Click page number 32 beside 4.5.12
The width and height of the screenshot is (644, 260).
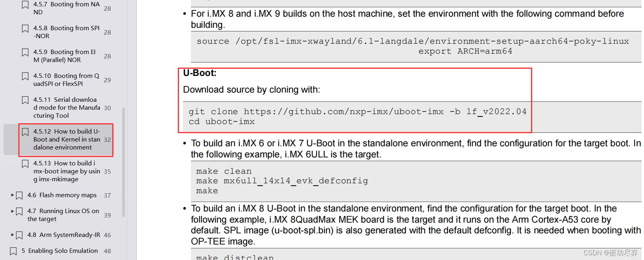[x=107, y=140]
